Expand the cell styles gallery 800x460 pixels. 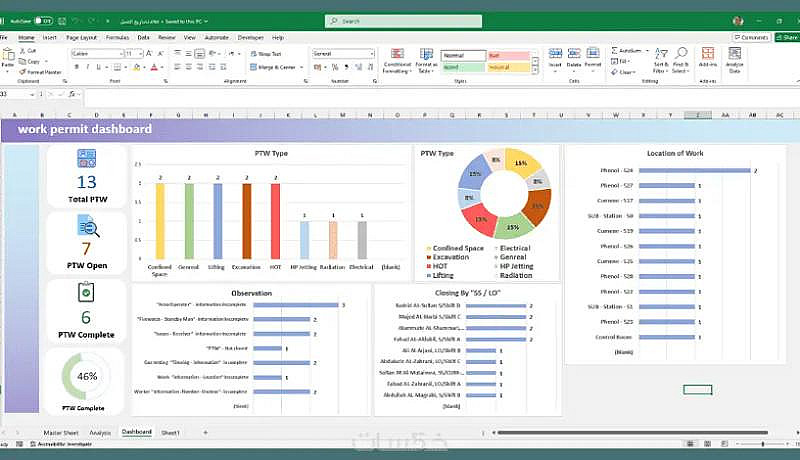tap(535, 71)
